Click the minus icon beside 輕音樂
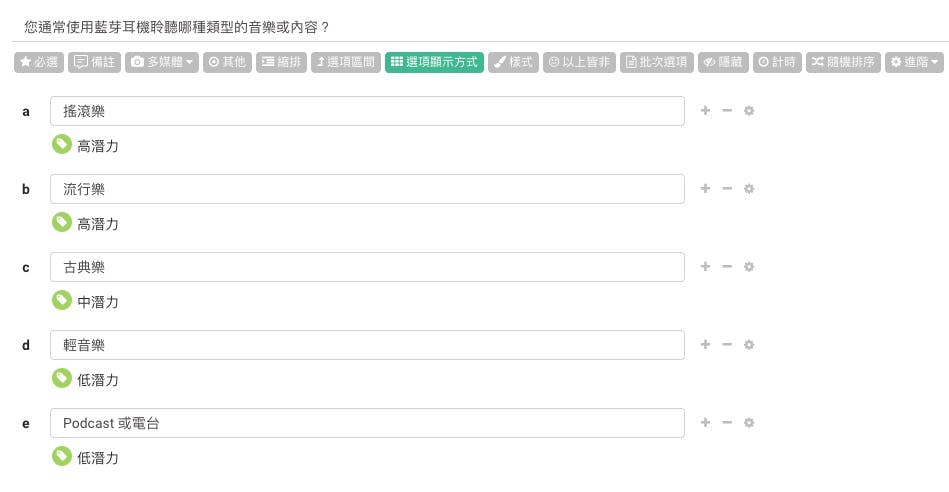949x492 pixels. pos(727,345)
